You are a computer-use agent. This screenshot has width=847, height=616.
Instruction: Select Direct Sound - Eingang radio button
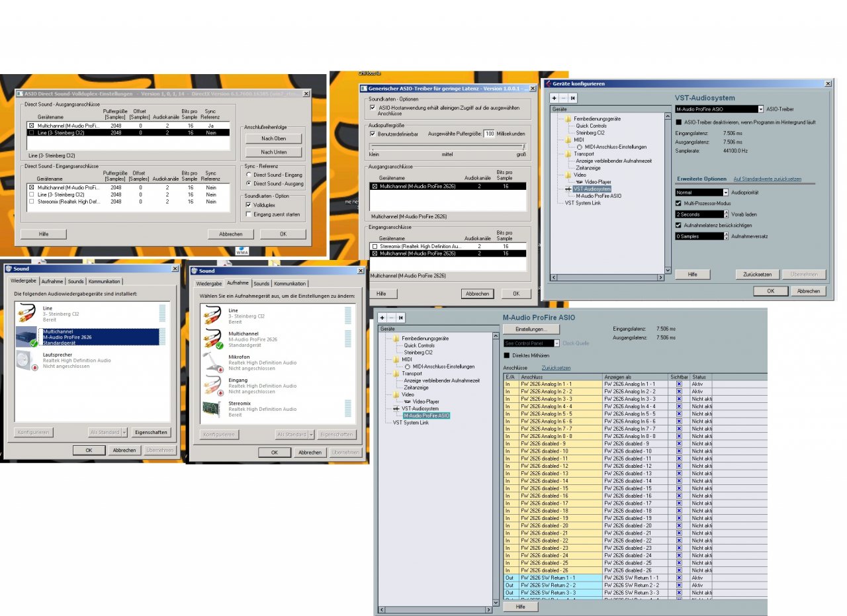[x=249, y=175]
